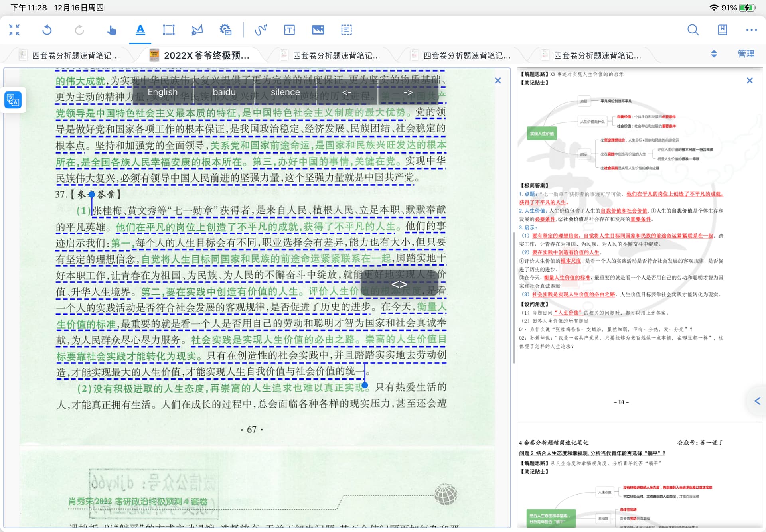766x532 pixels.
Task: Tap the right arrow -> popup button
Action: pyautogui.click(x=408, y=92)
